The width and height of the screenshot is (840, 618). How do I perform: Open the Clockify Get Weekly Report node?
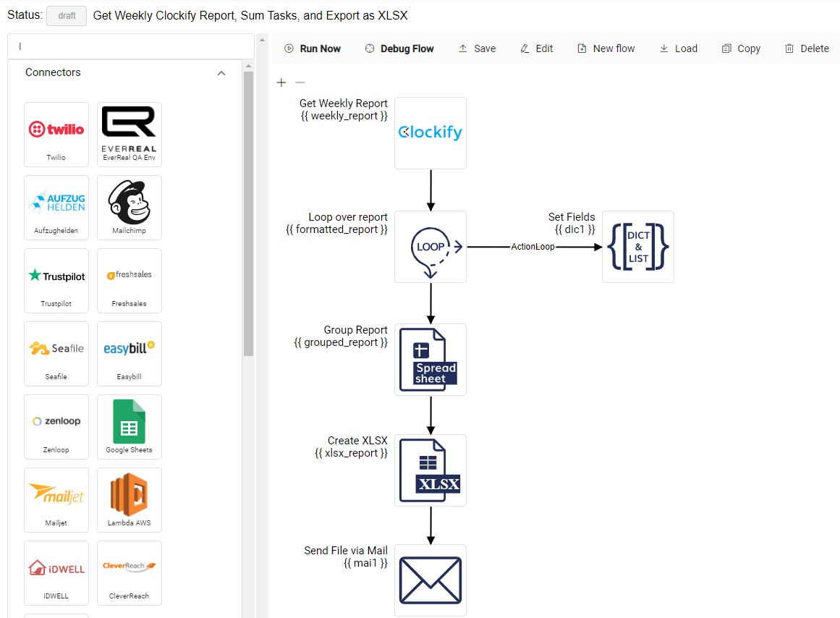[430, 133]
